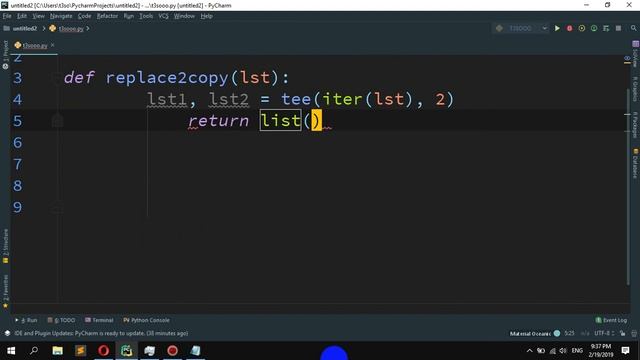Run the t3sooo configuration with green play button
The height and width of the screenshot is (360, 640).
pyautogui.click(x=557, y=28)
